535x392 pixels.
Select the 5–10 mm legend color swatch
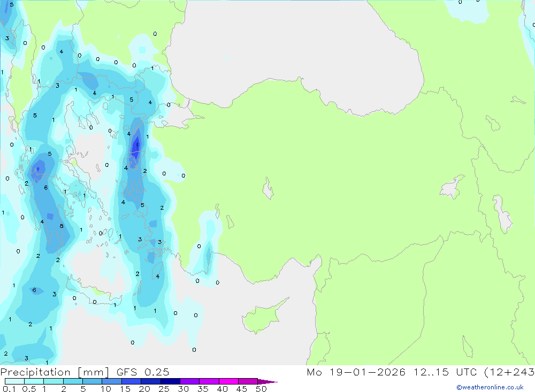pyautogui.click(x=93, y=381)
